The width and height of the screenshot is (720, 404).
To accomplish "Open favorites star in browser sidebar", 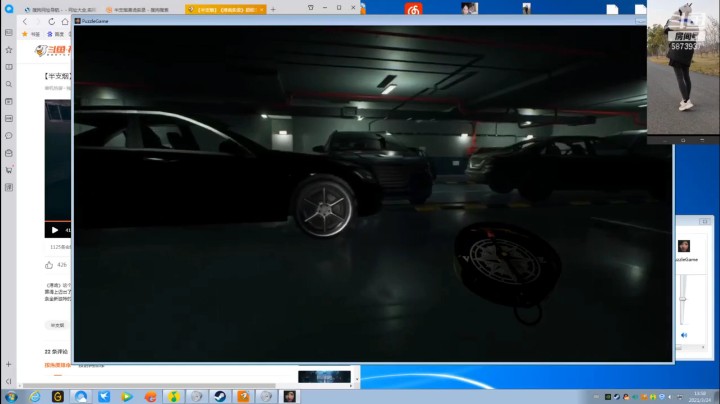I will [9, 50].
